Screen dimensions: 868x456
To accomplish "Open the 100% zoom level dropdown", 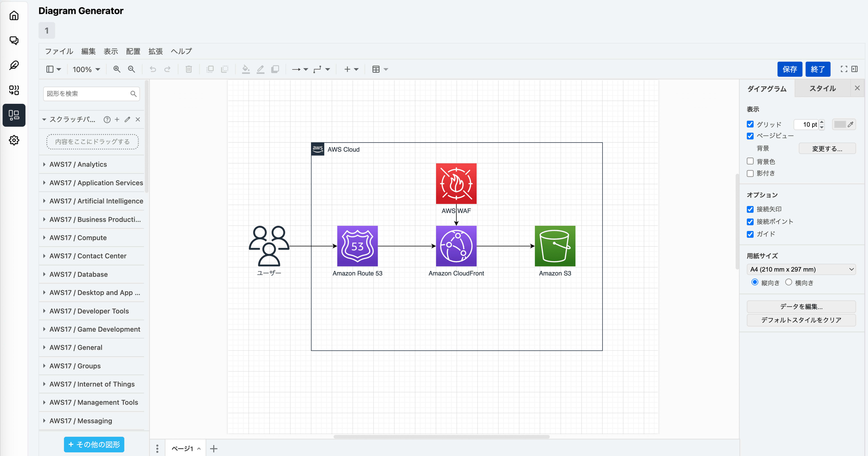I will pyautogui.click(x=86, y=69).
